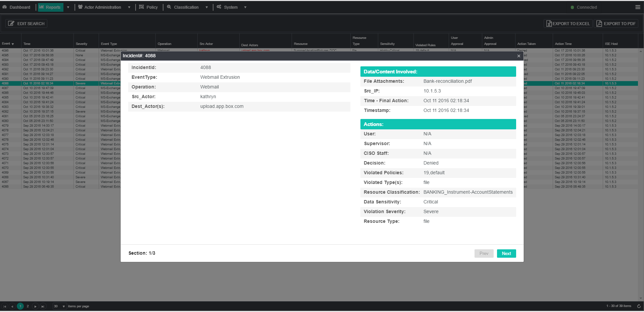
Task: Click the pencil icon on Edit Search
Action: point(11,23)
